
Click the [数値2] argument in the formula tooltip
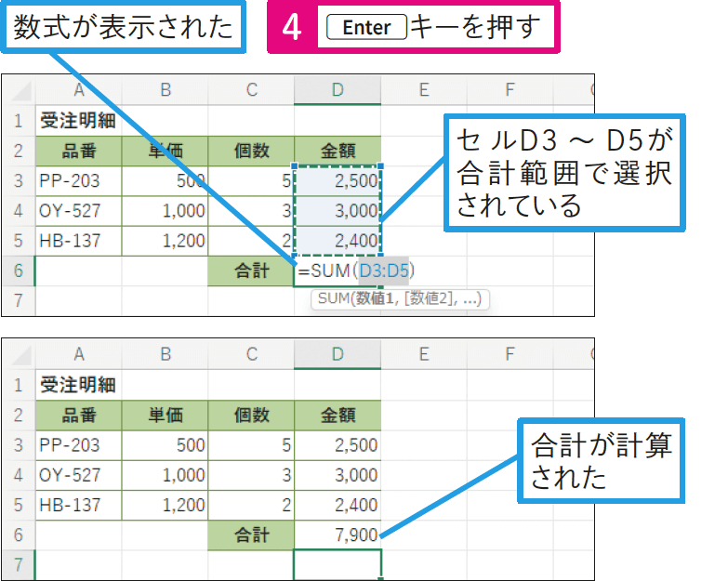[x=428, y=298]
